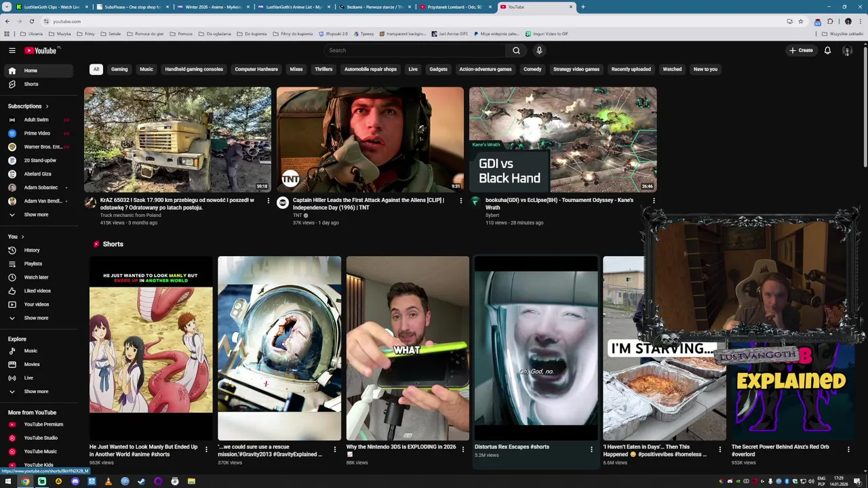Open the Abelard Giza subscription
Image resolution: width=868 pixels, height=488 pixels.
coord(39,174)
